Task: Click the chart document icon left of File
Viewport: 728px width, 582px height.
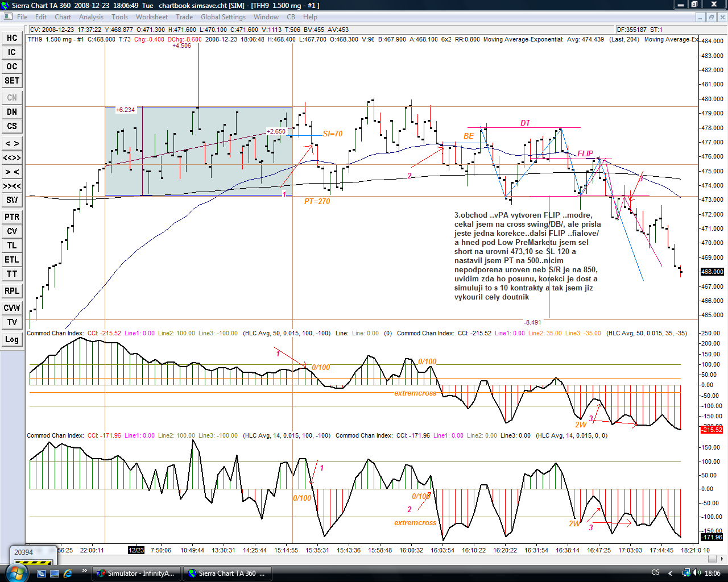Action: point(8,16)
